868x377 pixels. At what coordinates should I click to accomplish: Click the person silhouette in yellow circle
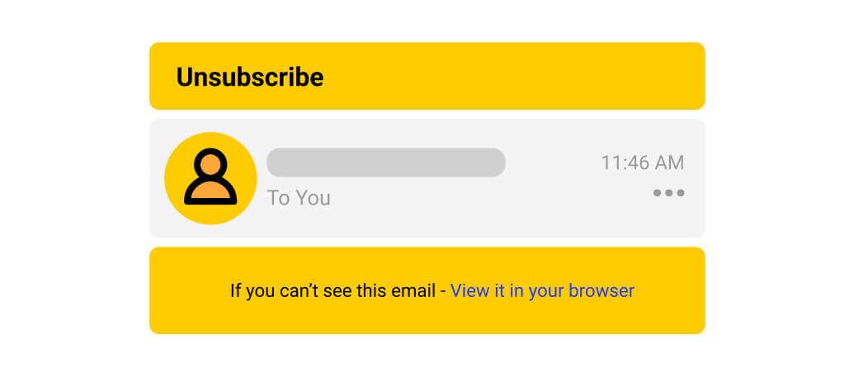click(x=210, y=177)
